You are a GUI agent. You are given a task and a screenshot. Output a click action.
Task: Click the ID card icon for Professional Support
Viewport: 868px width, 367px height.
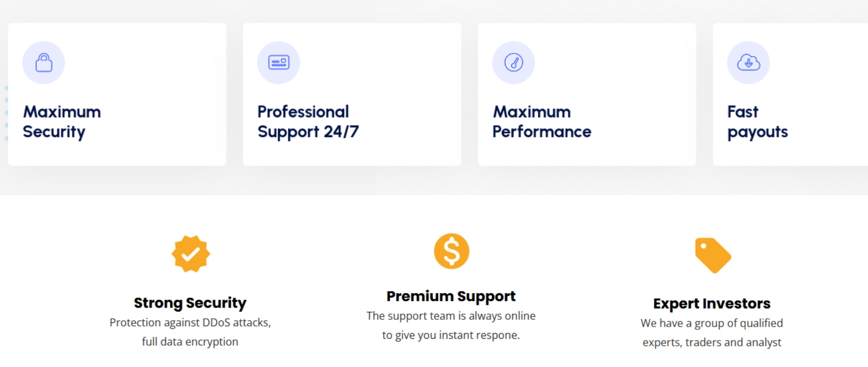tap(278, 63)
